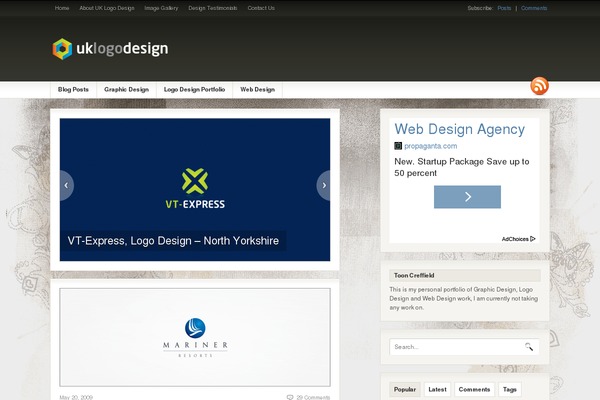Advance slider with the right arrow

(x=323, y=185)
